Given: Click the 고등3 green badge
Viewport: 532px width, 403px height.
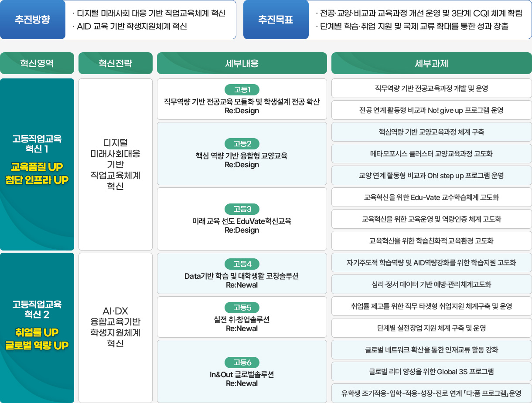Looking at the screenshot, I should coord(242,209).
